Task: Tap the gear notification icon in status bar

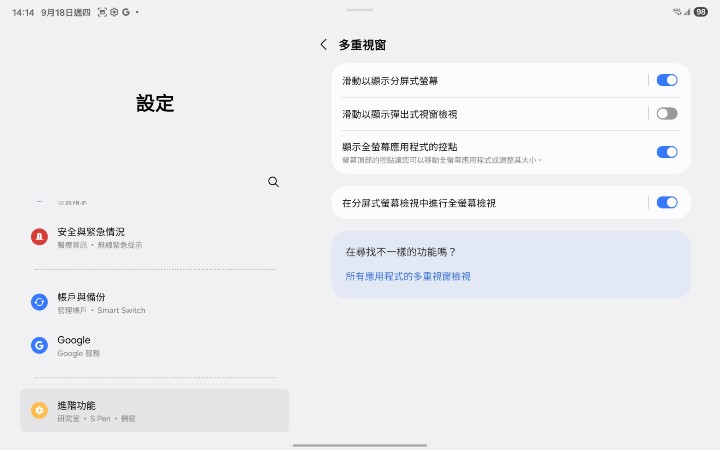Action: pyautogui.click(x=114, y=12)
